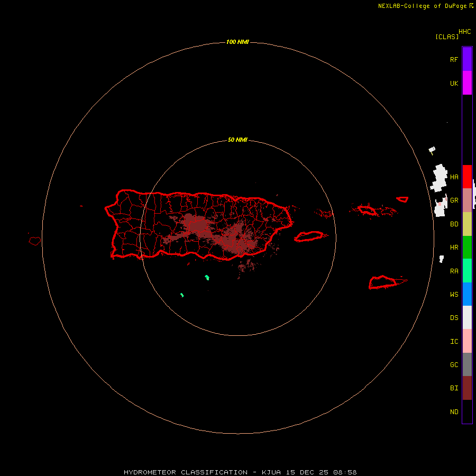Click the "50 NMI" range ring label
Viewport: 476px width, 476px height.
pos(237,140)
